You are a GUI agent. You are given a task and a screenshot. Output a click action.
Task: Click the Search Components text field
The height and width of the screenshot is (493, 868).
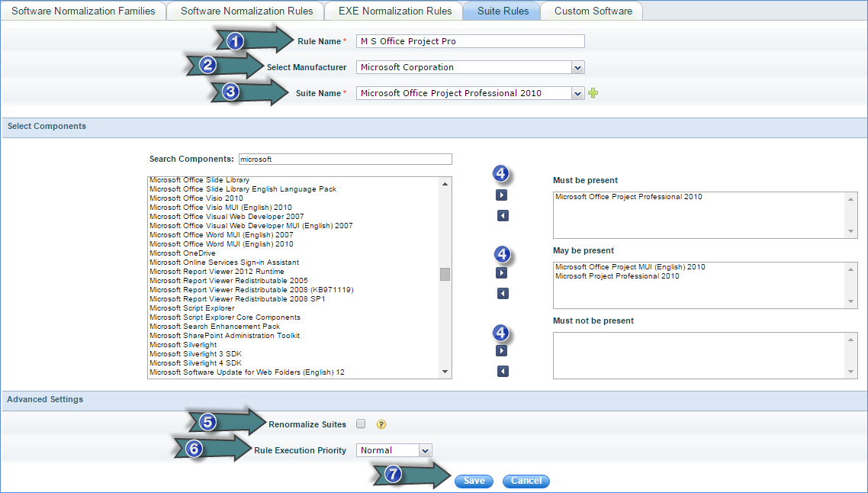pos(345,159)
